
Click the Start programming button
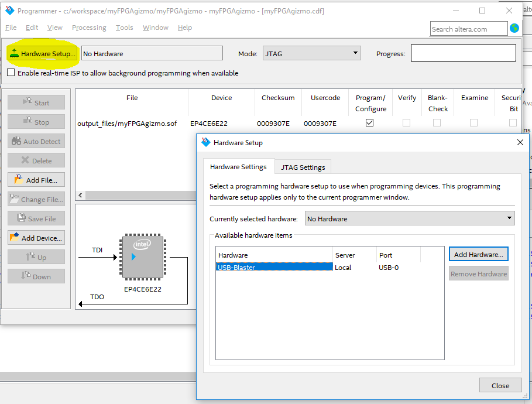click(36, 102)
